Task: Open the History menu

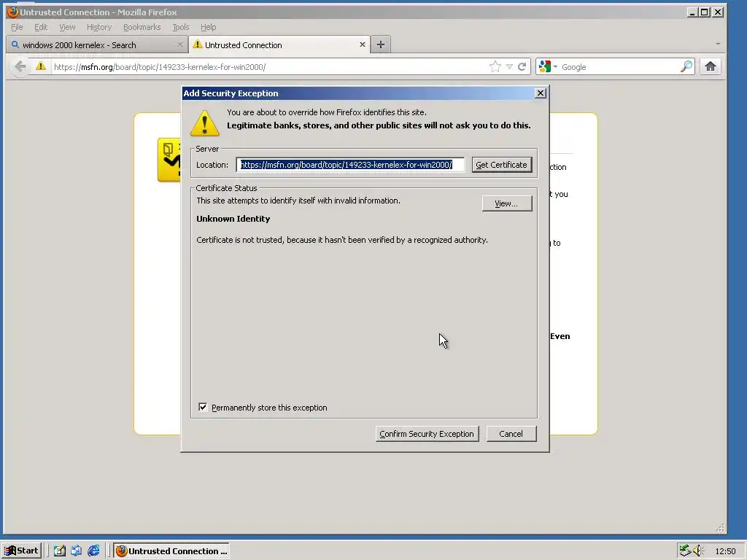Action: pos(99,27)
